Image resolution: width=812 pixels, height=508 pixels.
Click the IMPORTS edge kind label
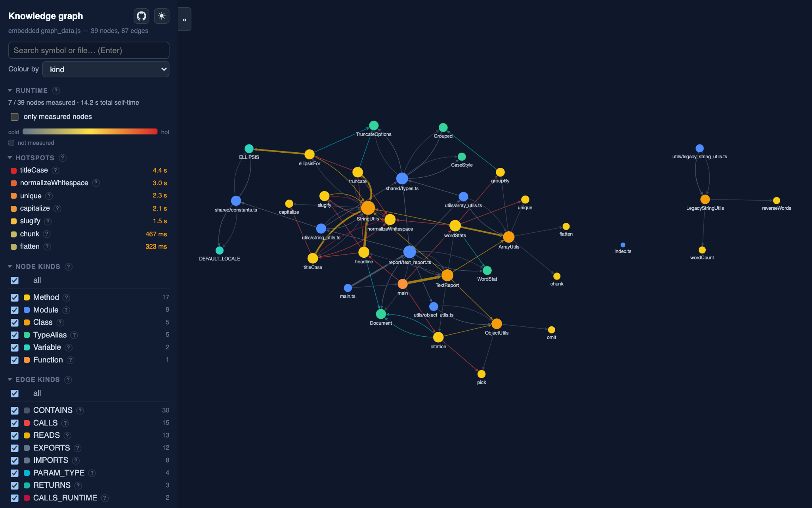point(51,460)
